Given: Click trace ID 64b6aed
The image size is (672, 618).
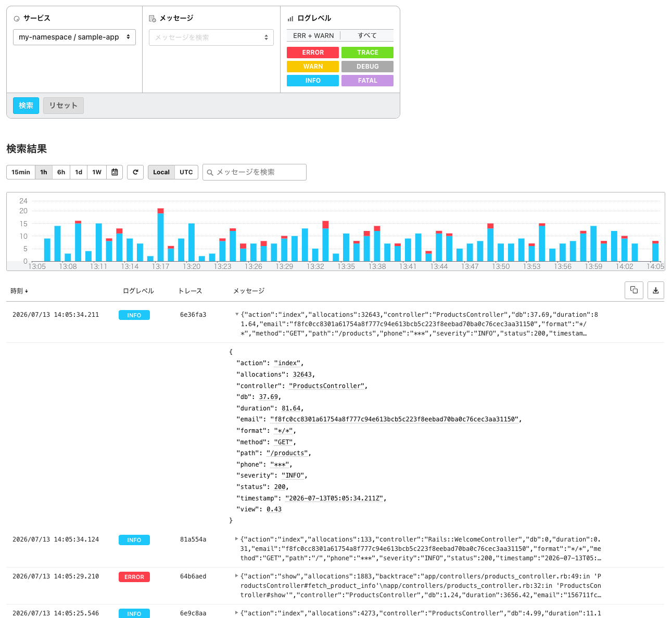Looking at the screenshot, I should pos(193,576).
